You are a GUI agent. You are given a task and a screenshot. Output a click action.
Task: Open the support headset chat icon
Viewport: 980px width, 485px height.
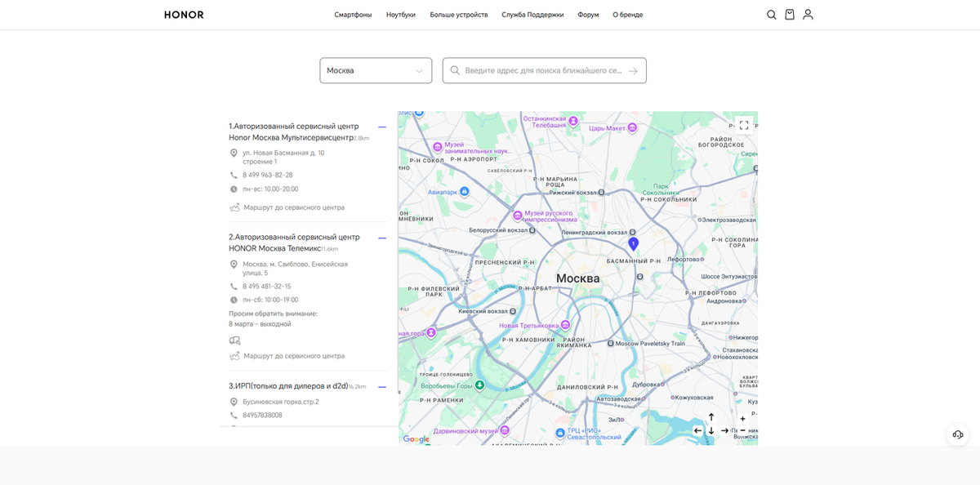958,434
